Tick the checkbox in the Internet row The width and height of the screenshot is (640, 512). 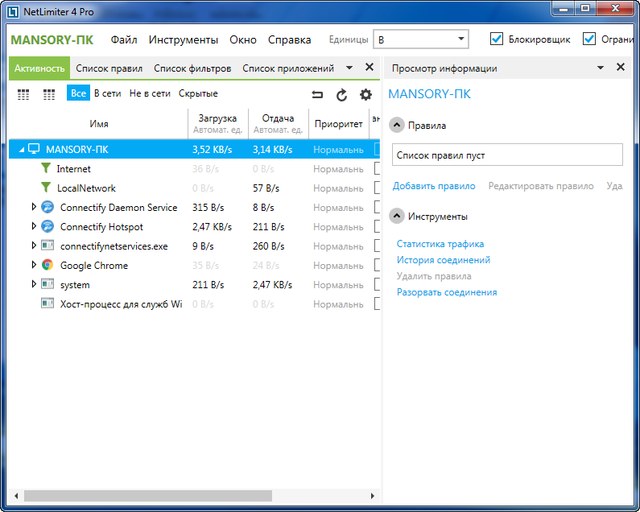pos(377,169)
